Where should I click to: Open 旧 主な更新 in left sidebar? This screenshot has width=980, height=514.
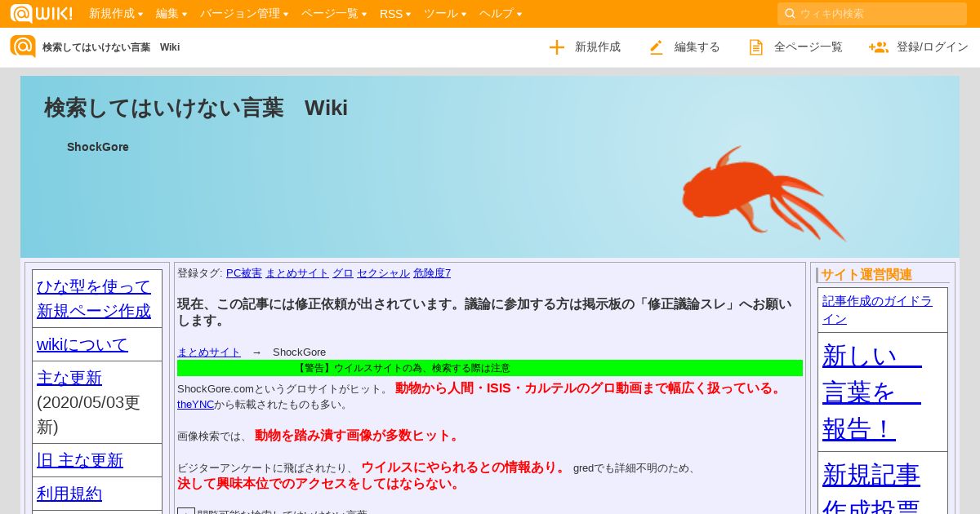coord(80,460)
